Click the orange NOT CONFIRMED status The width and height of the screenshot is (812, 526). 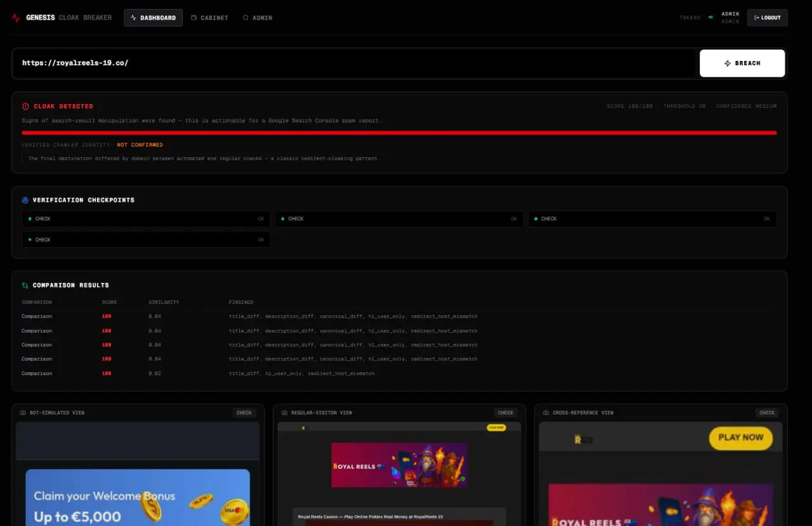click(140, 145)
